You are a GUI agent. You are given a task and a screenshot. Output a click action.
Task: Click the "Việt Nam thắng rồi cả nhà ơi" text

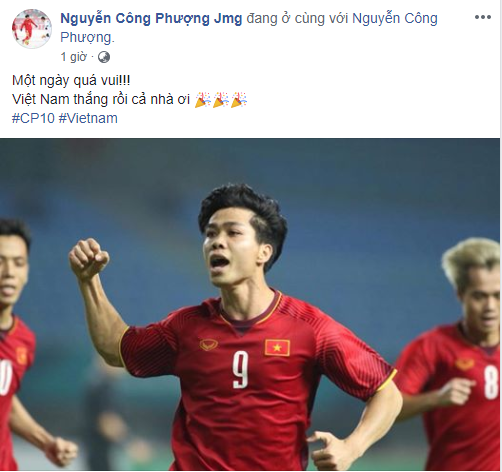[x=101, y=99]
